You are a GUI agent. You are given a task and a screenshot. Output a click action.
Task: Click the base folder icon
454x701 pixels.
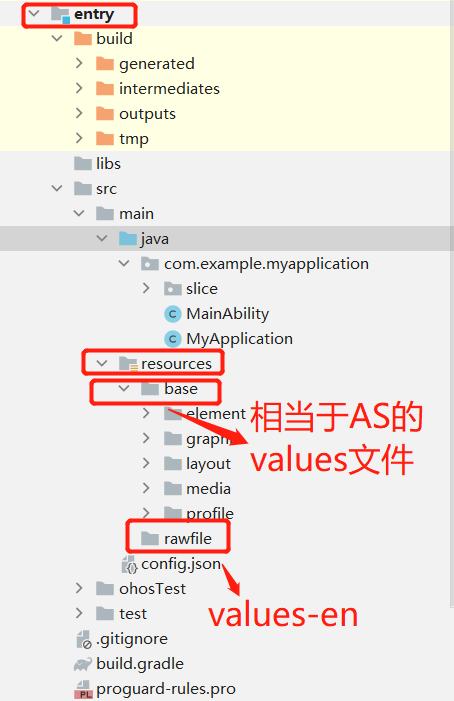click(x=150, y=389)
